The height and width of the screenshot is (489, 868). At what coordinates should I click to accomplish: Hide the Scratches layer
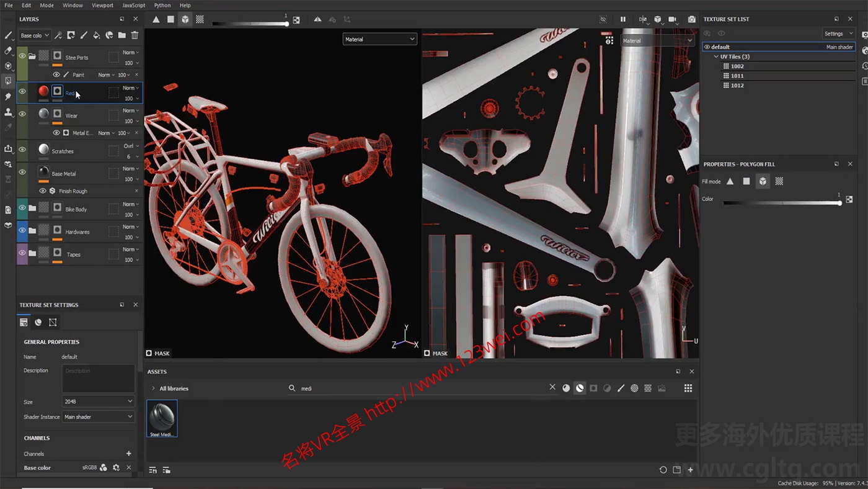pyautogui.click(x=22, y=150)
